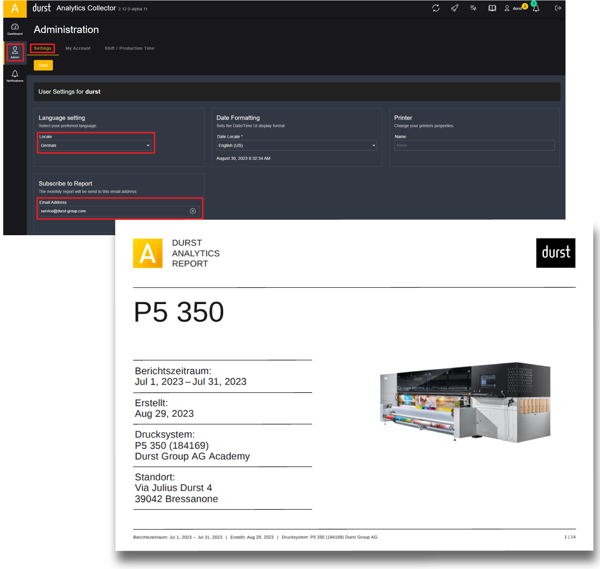Viewport: 600px width, 569px height.
Task: Click the yellow A logo top left
Action: [x=15, y=8]
